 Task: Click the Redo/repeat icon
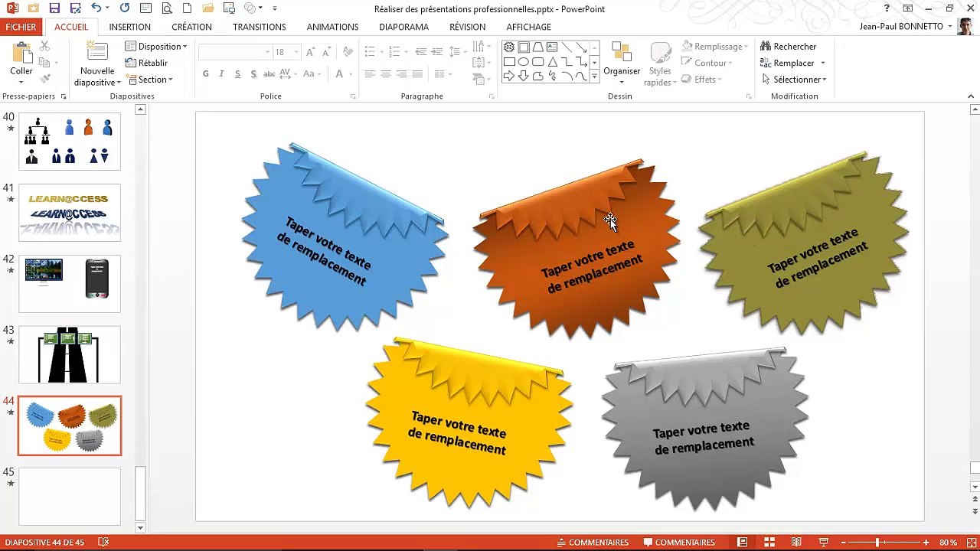125,8
